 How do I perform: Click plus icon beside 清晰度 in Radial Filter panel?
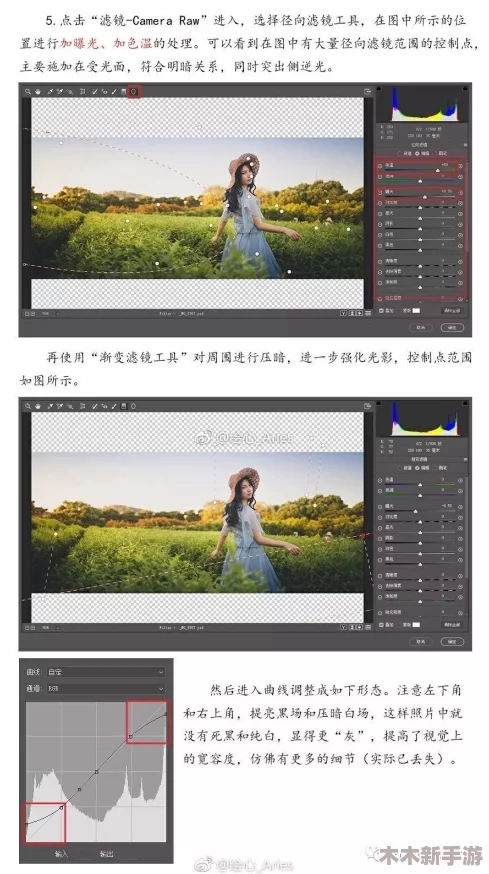(461, 261)
